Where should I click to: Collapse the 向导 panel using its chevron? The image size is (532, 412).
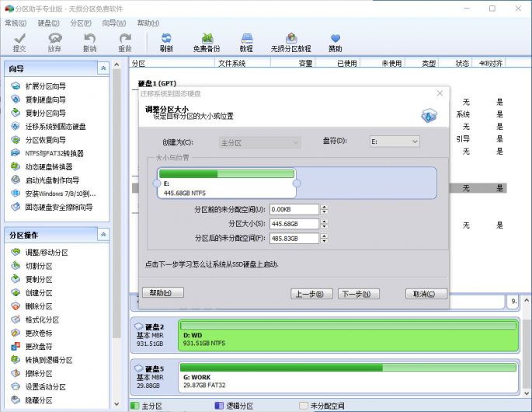coord(103,68)
